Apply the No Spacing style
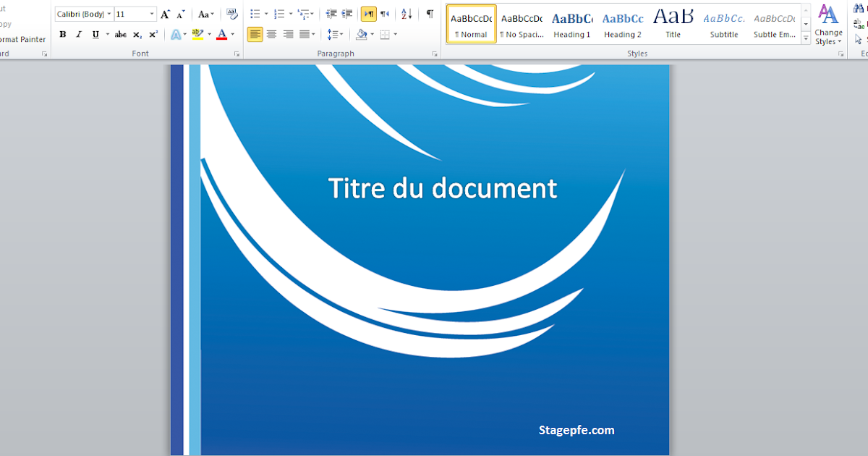Image resolution: width=868 pixels, height=456 pixels. click(522, 25)
